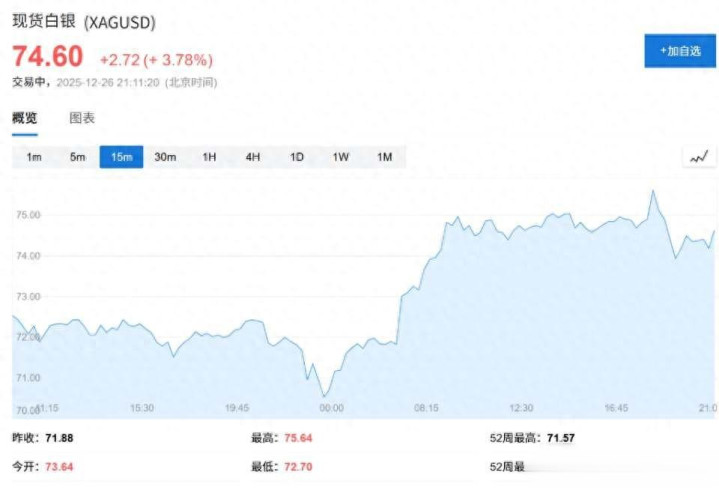The height and width of the screenshot is (493, 719).
Task: Change chart to 1D daily view
Action: (297, 157)
